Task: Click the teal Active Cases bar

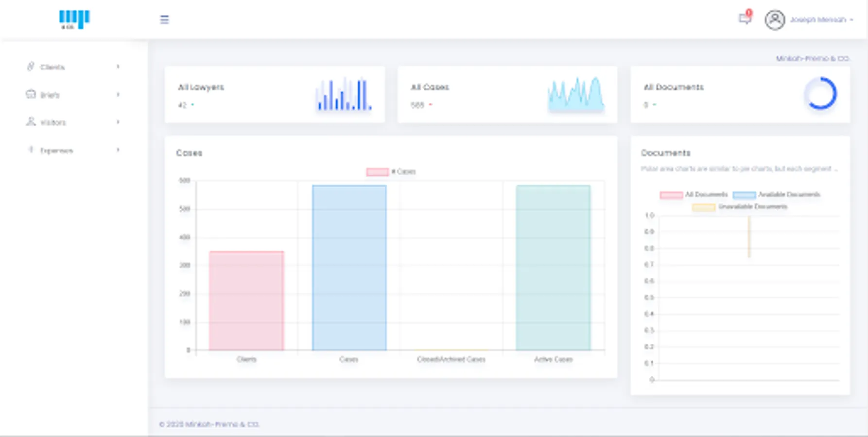Action: coord(553,268)
